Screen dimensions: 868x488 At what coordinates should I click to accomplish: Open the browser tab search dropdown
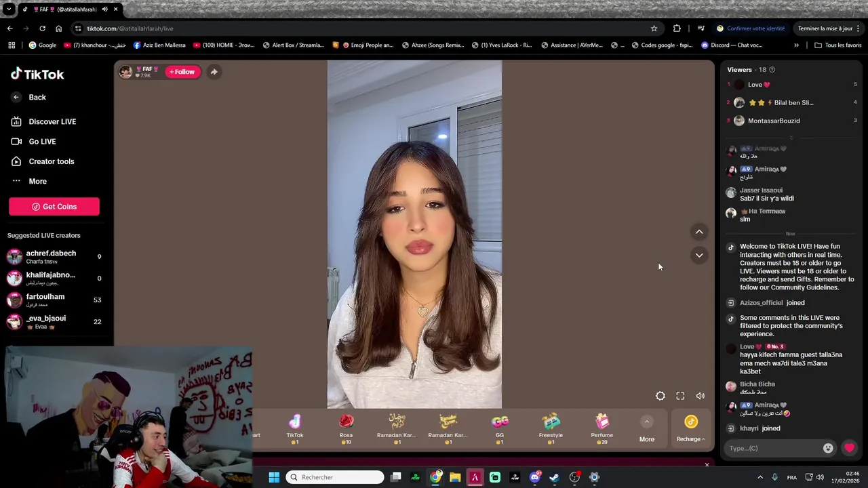8,9
